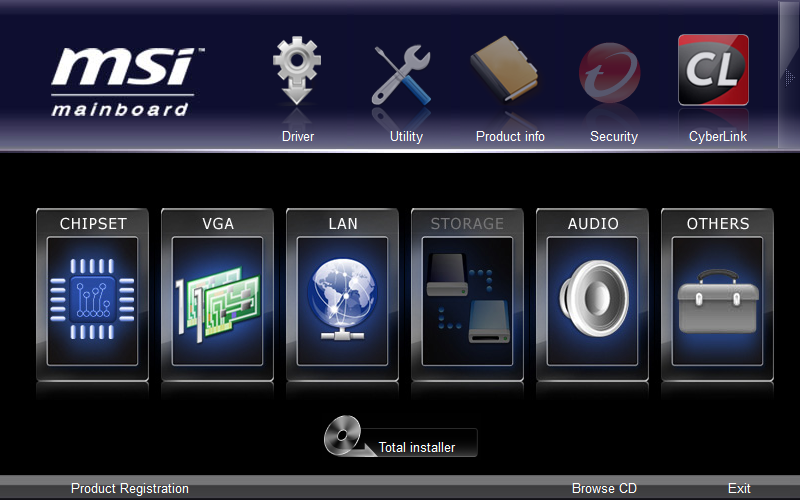Screen dimensions: 800x500
Task: Click the Driver tab label
Action: [x=298, y=136]
